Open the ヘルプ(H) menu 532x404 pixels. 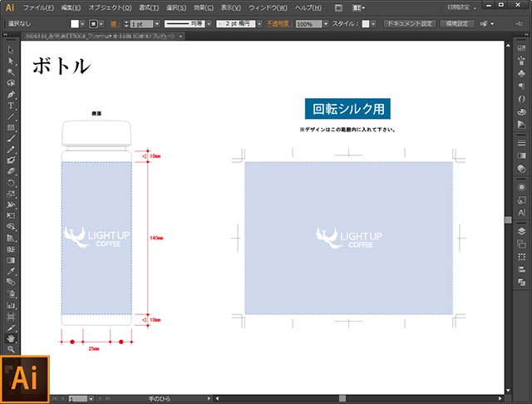point(308,7)
